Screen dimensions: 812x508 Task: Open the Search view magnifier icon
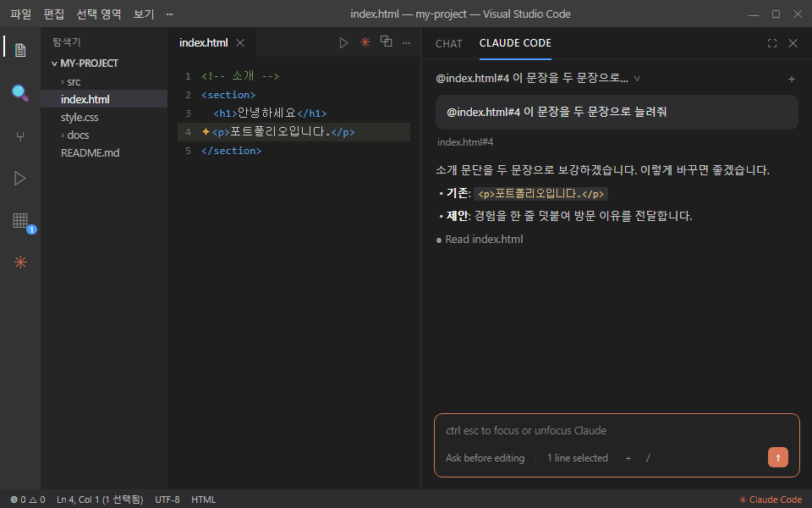[x=20, y=93]
